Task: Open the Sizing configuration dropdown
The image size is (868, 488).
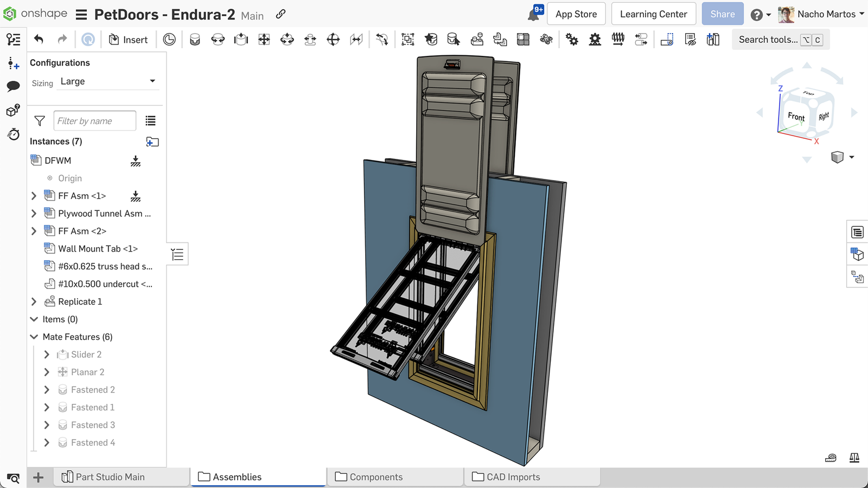Action: (107, 81)
